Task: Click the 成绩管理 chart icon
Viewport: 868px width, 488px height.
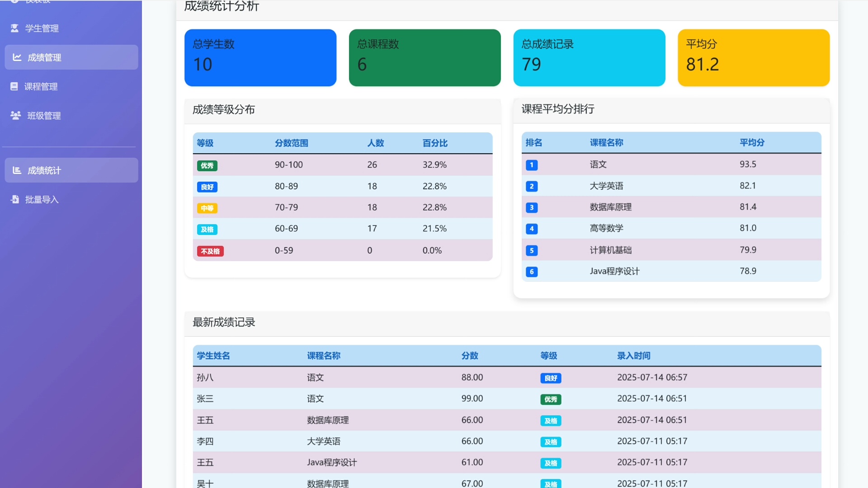Action: (17, 57)
